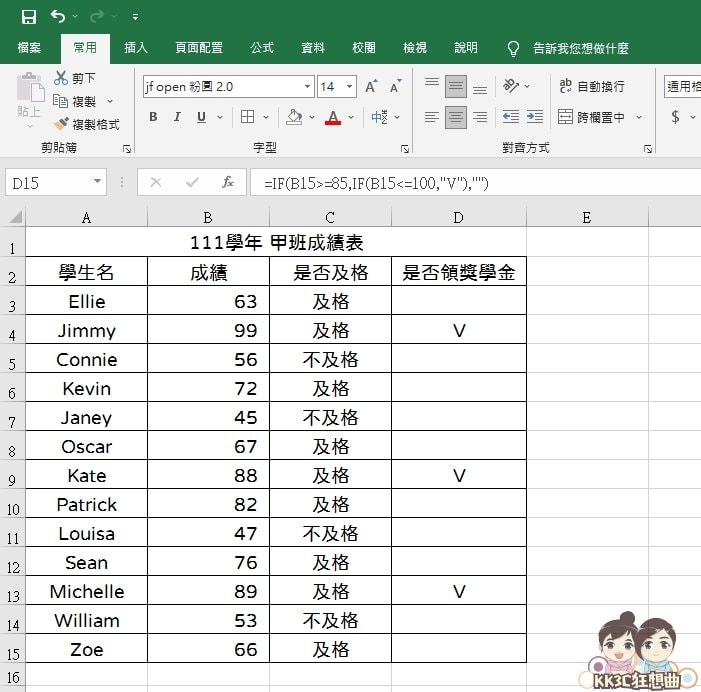Click the 告訴我您想做什麼 search box
This screenshot has width=701, height=692.
click(x=580, y=48)
